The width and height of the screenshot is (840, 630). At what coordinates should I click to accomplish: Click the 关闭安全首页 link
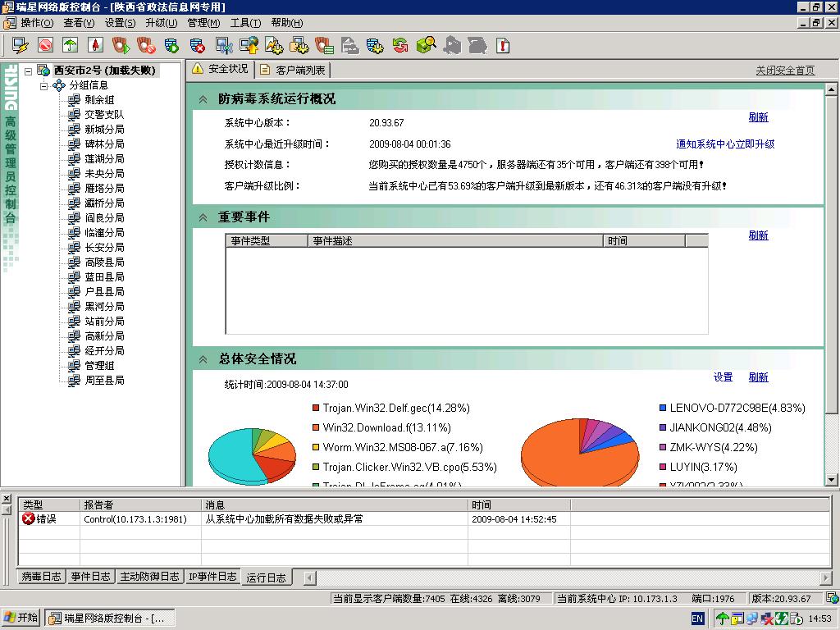785,71
